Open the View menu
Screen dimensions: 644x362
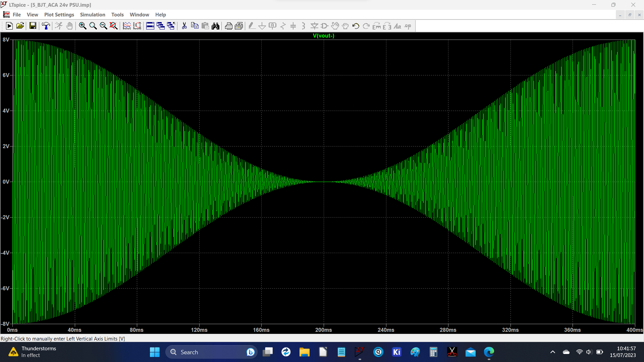pos(33,14)
